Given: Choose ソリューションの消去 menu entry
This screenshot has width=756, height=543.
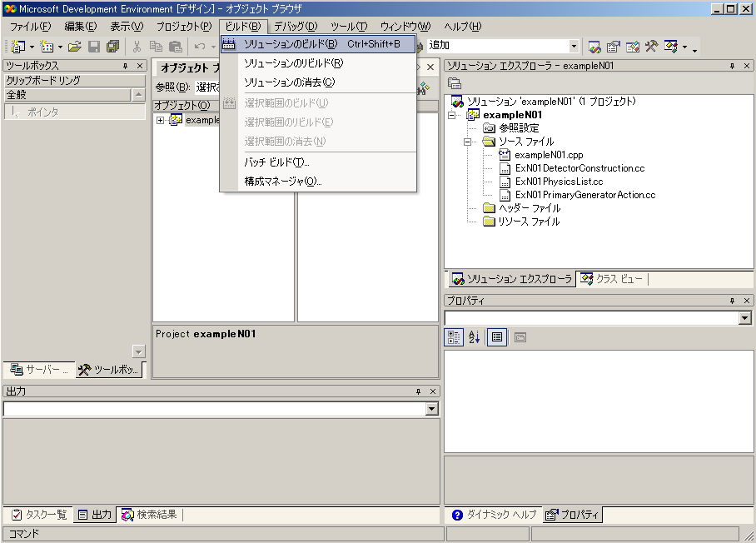Looking at the screenshot, I should click(318, 82).
